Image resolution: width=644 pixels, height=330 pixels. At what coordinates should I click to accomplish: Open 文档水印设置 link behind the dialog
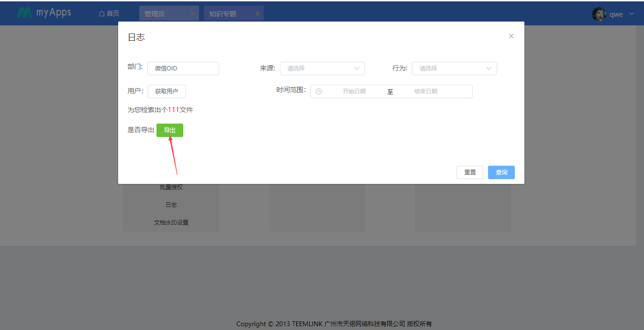click(x=171, y=223)
